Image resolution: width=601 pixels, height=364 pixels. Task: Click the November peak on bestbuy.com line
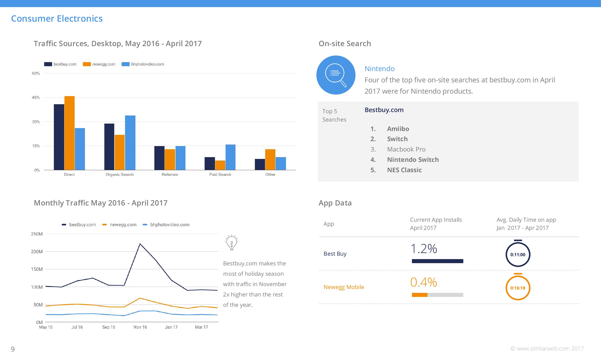pyautogui.click(x=140, y=244)
